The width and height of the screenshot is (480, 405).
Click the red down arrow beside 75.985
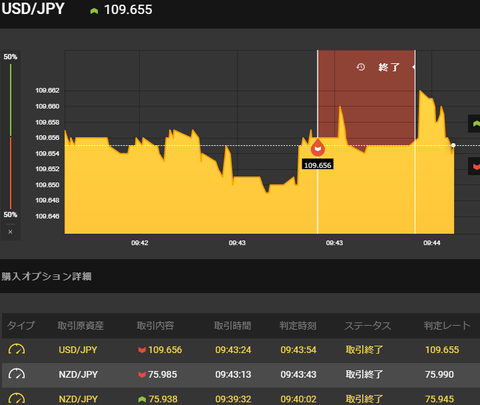(142, 375)
